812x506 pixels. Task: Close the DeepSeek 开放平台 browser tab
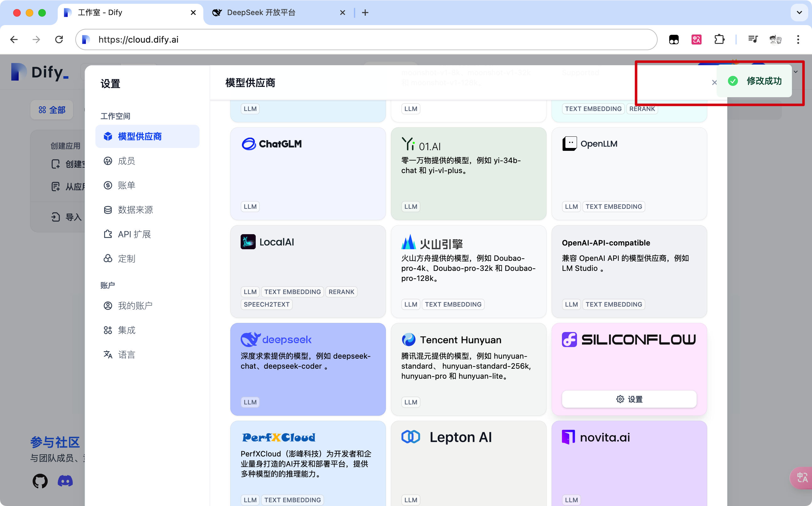[342, 13]
